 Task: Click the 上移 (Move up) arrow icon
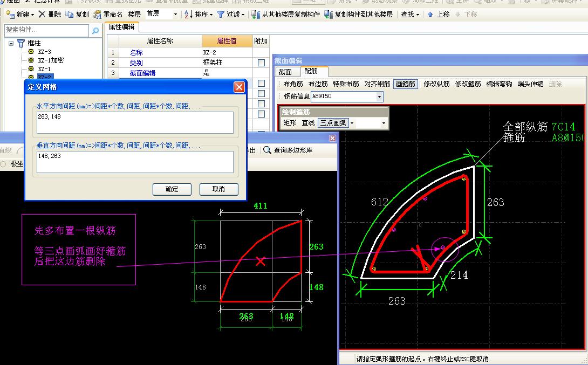pyautogui.click(x=430, y=14)
